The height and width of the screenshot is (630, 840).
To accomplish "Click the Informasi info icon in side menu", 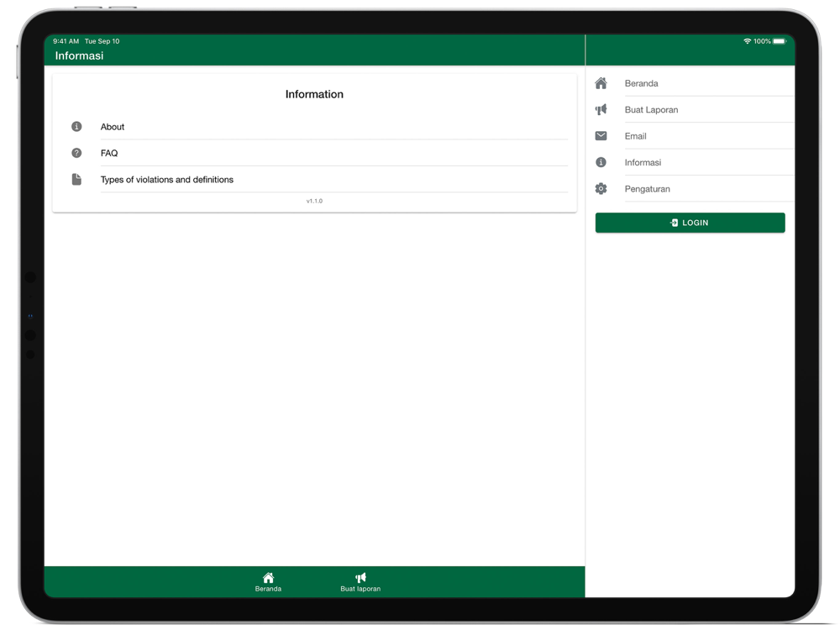I will (x=601, y=162).
